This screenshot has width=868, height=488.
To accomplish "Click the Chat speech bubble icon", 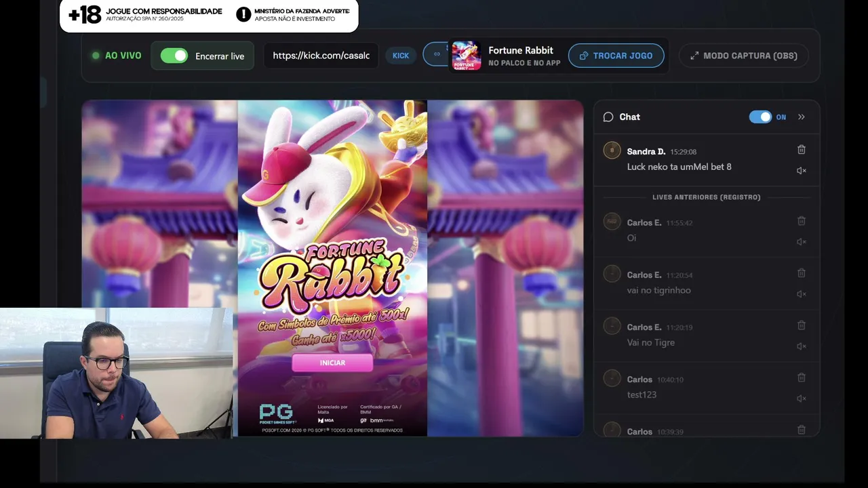I will (x=608, y=117).
